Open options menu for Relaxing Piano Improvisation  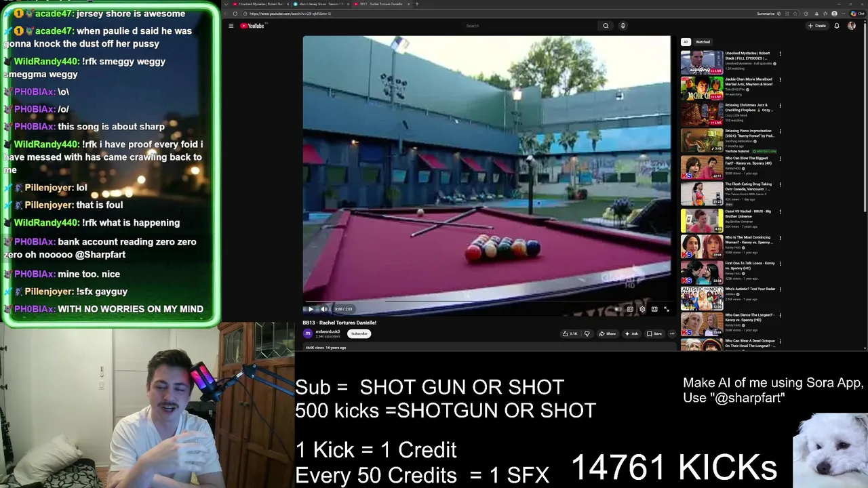[780, 132]
